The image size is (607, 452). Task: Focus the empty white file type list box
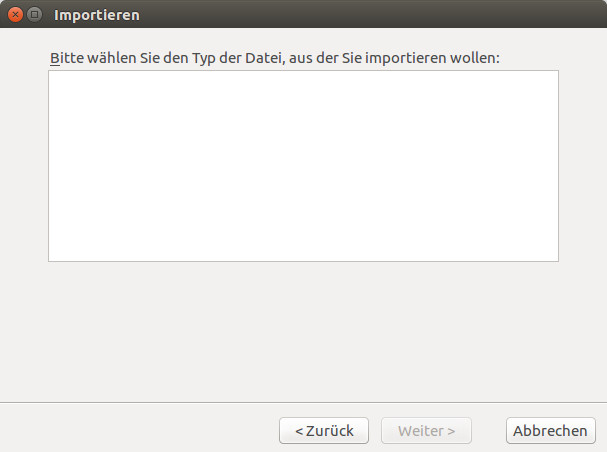pos(303,200)
